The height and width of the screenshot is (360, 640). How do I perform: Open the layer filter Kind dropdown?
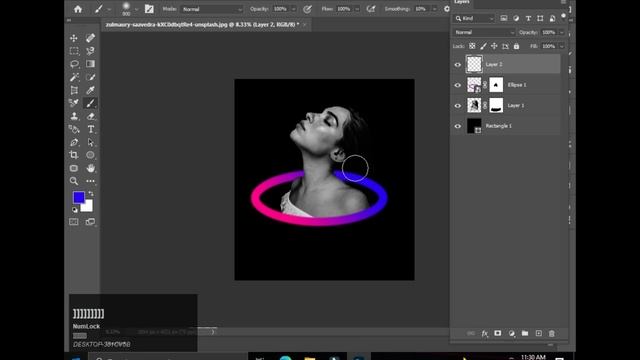474,18
